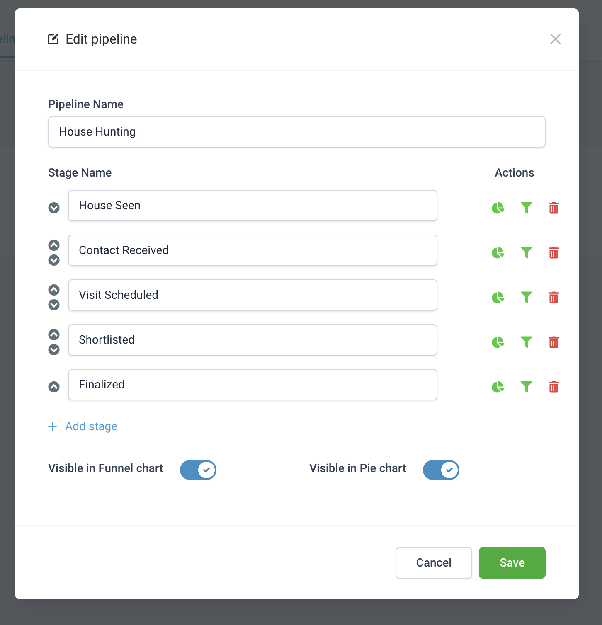This screenshot has height=625, width=602.
Task: Click pie chart icon for Contact Received
Action: [x=498, y=252]
